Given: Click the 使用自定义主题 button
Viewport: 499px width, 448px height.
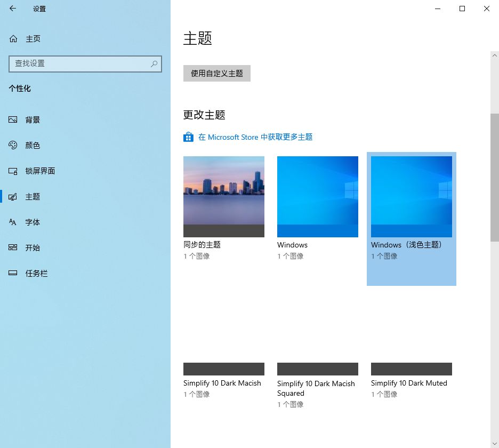Looking at the screenshot, I should pos(217,73).
